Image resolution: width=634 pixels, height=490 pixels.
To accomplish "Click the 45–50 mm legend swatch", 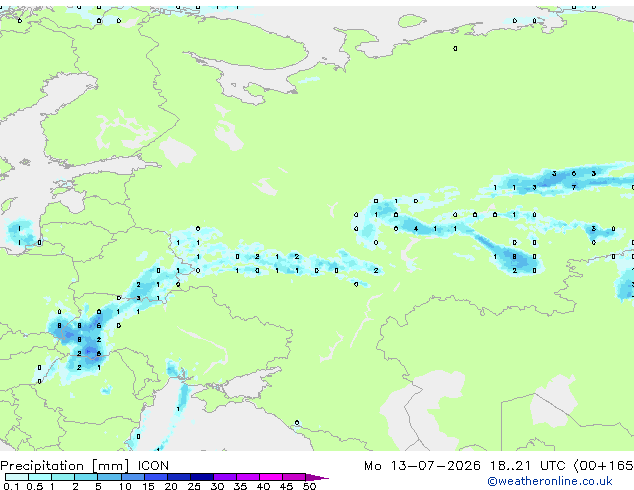I will (294, 477).
